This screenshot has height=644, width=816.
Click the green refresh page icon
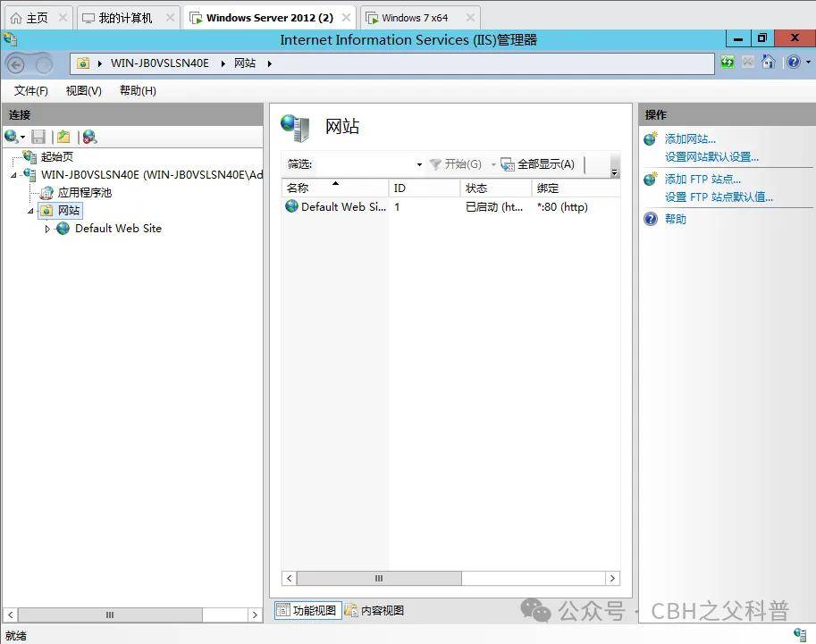728,63
